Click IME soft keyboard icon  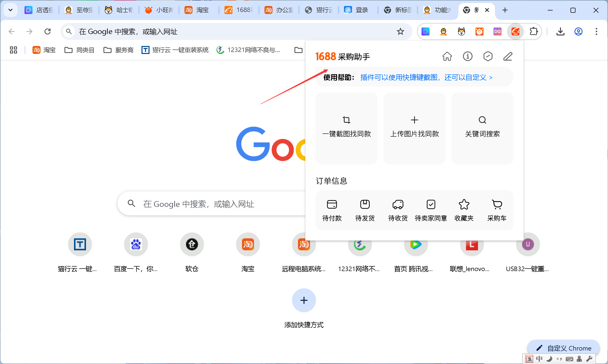tap(569, 359)
